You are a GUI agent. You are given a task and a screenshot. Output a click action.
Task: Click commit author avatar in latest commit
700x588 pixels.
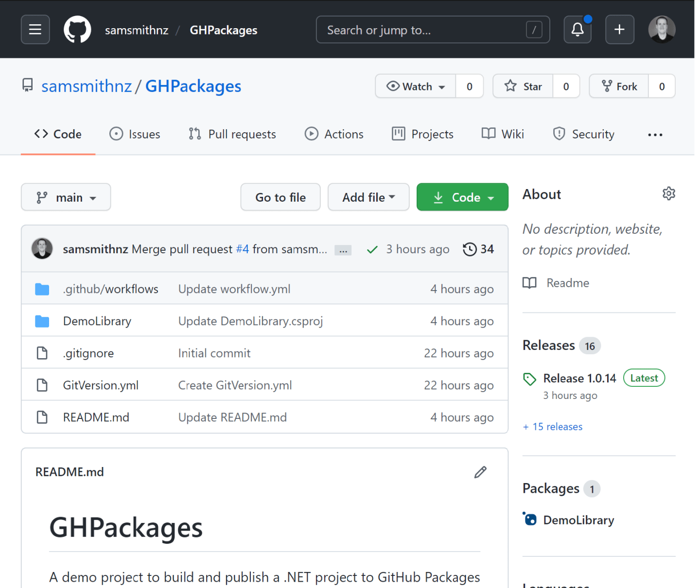tap(42, 249)
